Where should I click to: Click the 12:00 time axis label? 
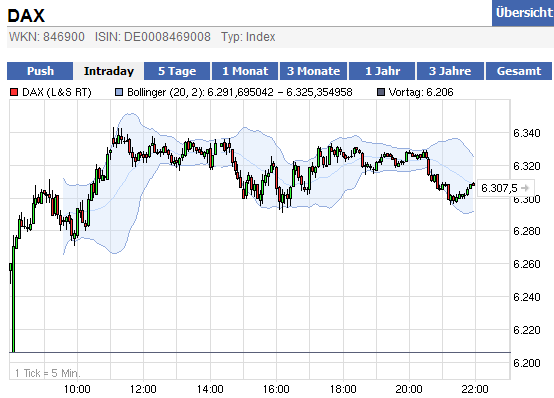(143, 389)
